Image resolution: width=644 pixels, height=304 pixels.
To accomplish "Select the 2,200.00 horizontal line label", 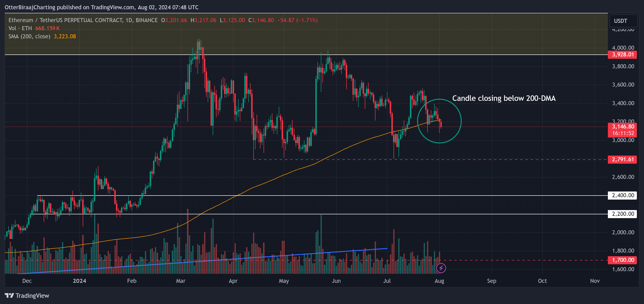I will [622, 214].
